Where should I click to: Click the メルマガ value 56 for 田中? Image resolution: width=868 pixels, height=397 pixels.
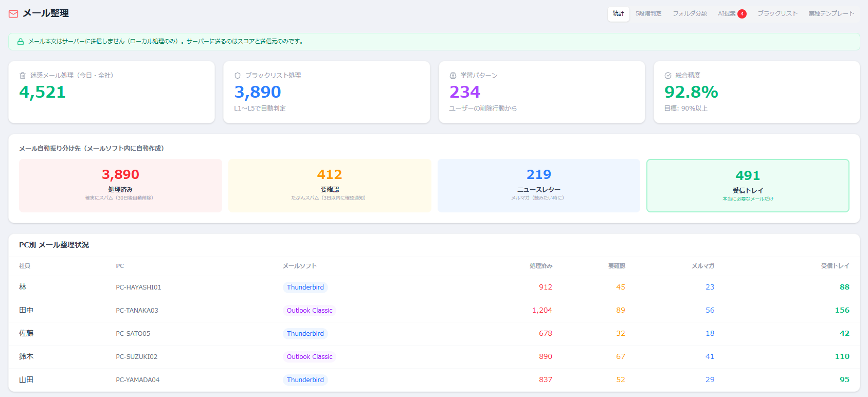(710, 310)
